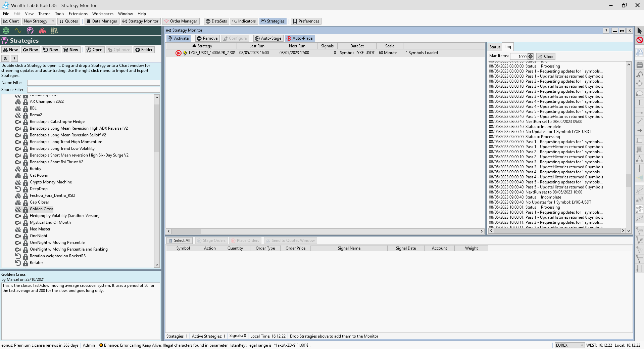Open the Extensions menu
Viewport: 644px width, 349px height.
78,14
